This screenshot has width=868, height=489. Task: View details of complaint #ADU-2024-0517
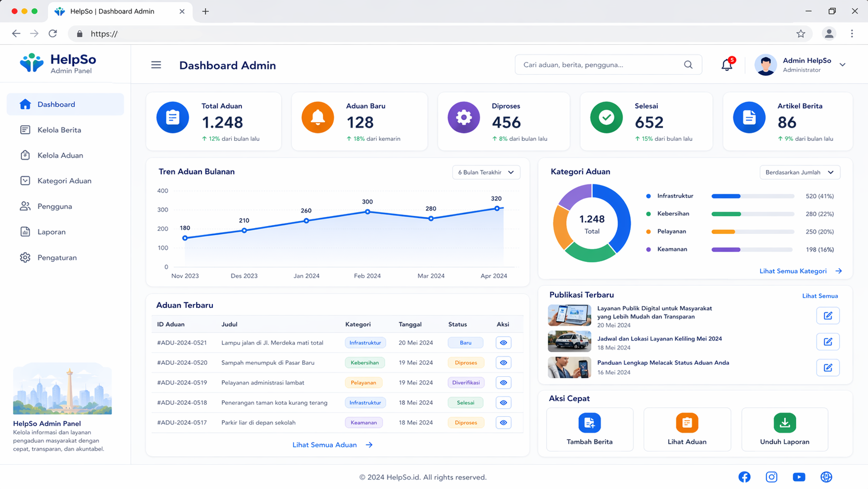504,423
